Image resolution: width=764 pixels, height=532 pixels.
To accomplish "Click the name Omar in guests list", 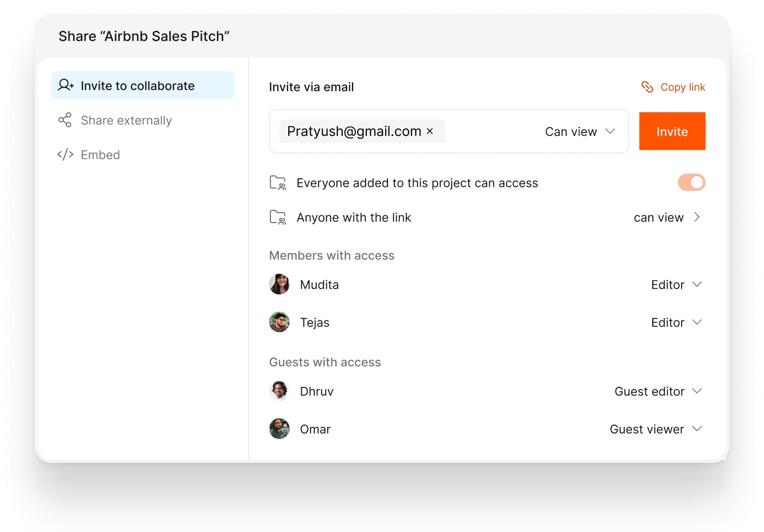I will 315,429.
